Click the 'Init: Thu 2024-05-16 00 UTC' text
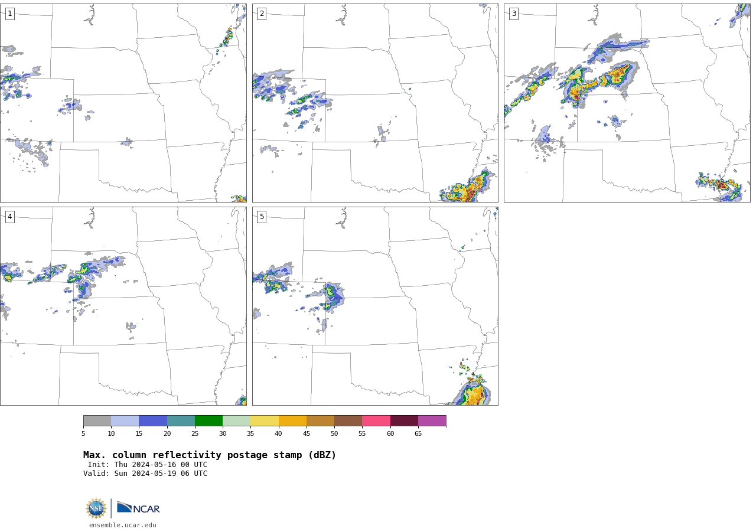Viewport: 756px width, 532px height. (148, 465)
